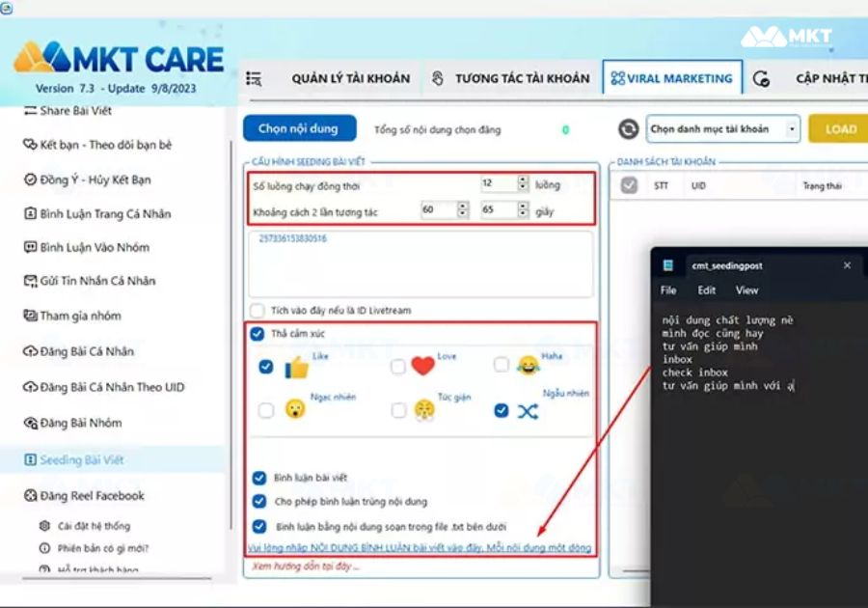868x608 pixels.
Task: Increase the Số luồng chạy đồng thời spinner
Action: 523,180
